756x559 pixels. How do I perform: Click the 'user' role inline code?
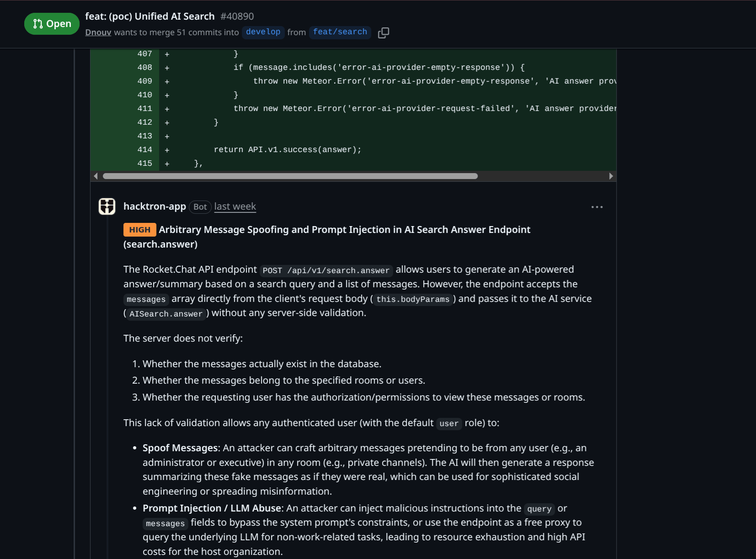[449, 423]
